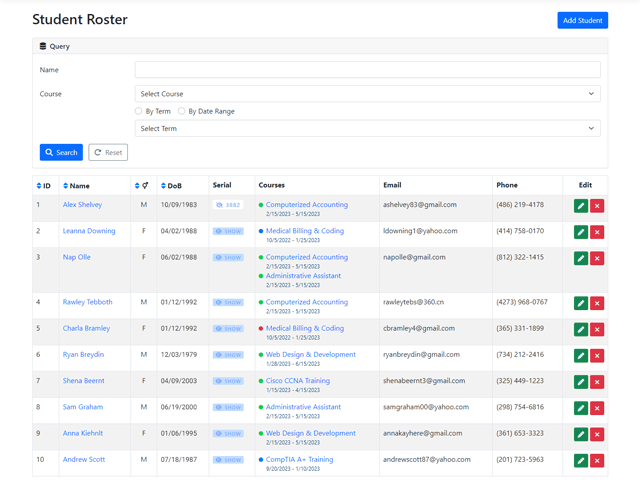This screenshot has width=640, height=490.
Task: Show Shena Beernt's serial number
Action: (x=228, y=381)
